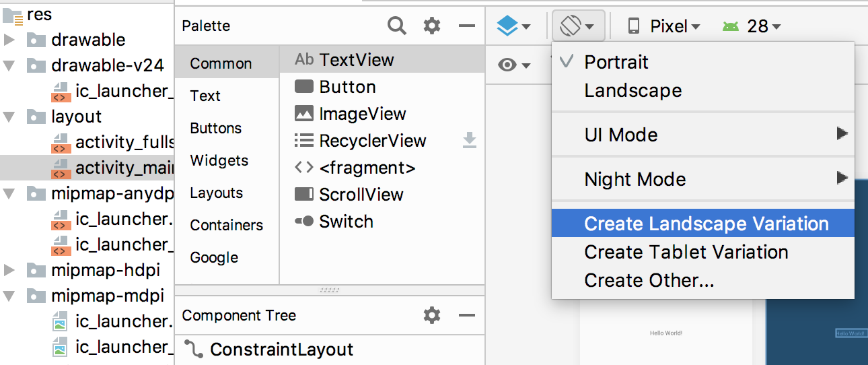Choose Create Tablet Variation
The image size is (868, 365).
click(703, 252)
